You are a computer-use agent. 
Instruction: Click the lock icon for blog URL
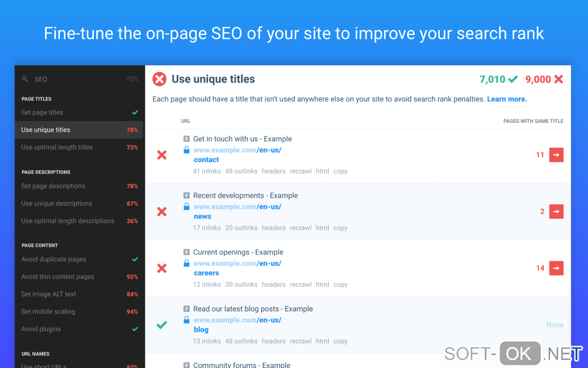tap(186, 320)
